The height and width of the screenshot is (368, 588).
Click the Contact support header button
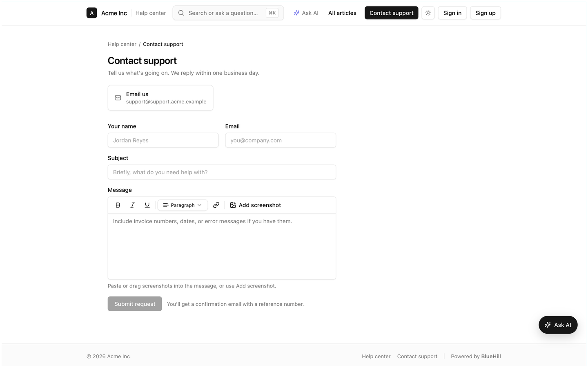392,13
